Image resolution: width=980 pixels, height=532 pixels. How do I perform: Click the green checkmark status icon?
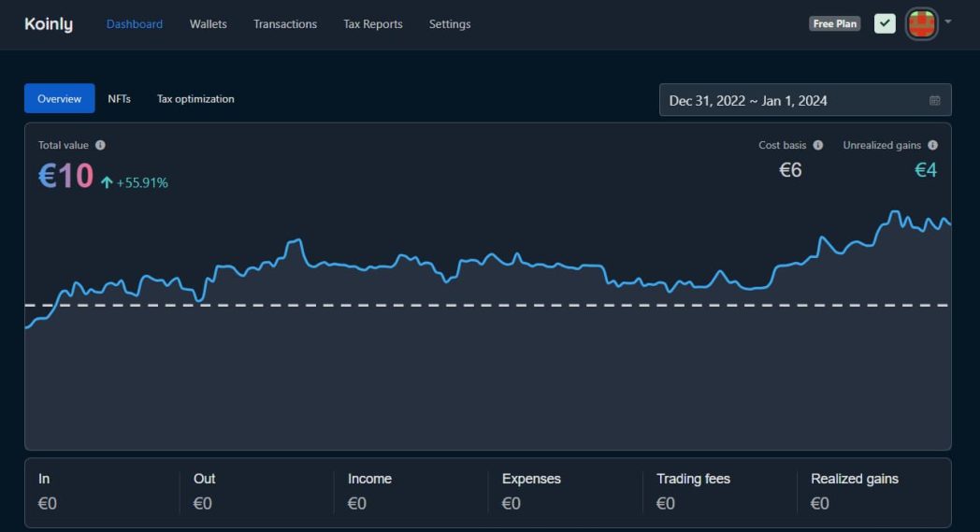(x=885, y=23)
